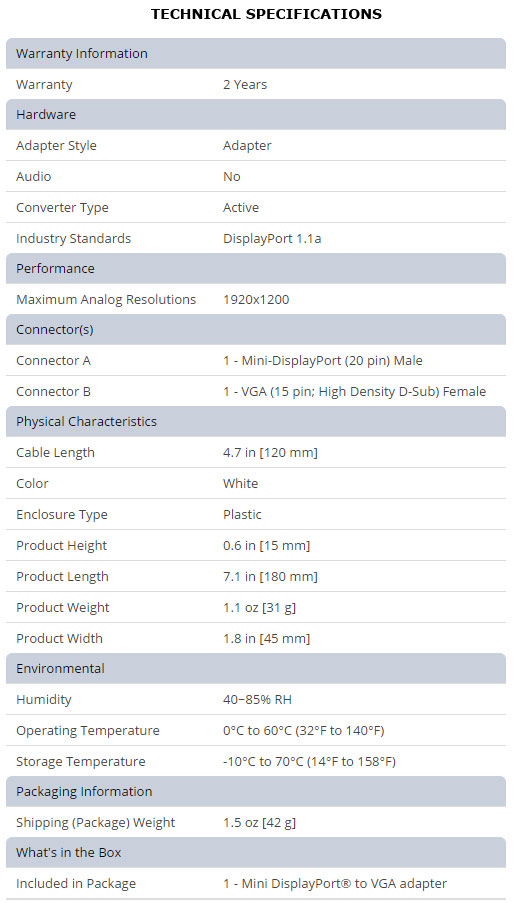Select the Storage Temperature row label
Viewport: 515px width, 905px height.
[x=80, y=761]
